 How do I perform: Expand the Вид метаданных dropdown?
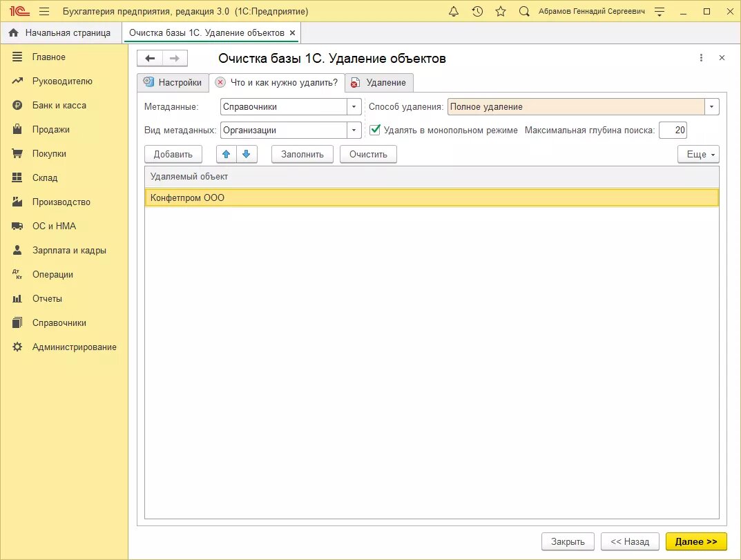pos(354,131)
